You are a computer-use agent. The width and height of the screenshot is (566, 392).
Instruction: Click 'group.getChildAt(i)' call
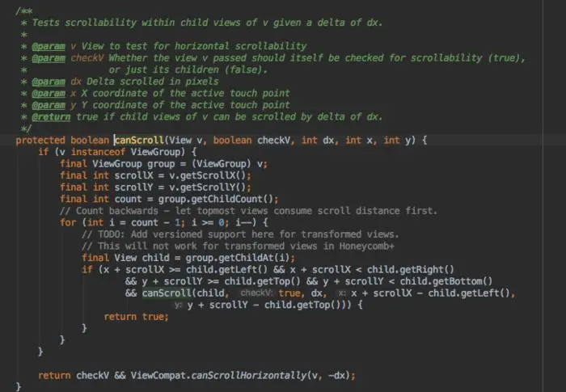tap(238, 258)
